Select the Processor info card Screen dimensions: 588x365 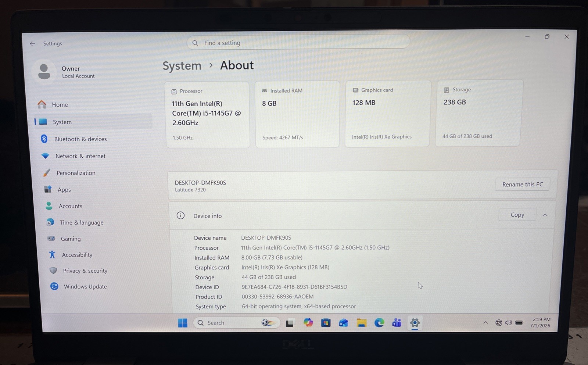tap(207, 115)
